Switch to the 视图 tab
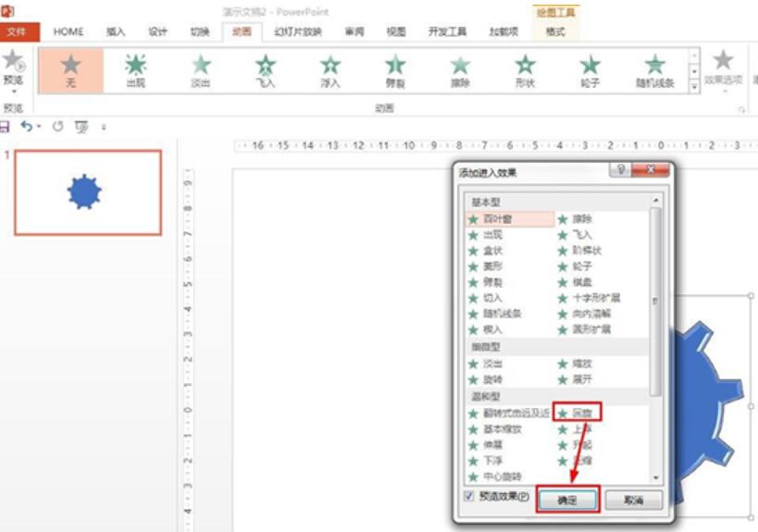758x532 pixels. [x=396, y=31]
